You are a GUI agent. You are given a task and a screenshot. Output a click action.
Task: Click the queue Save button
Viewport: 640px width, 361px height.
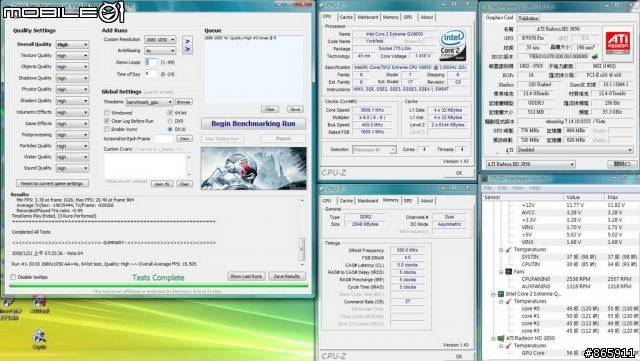coord(295,109)
